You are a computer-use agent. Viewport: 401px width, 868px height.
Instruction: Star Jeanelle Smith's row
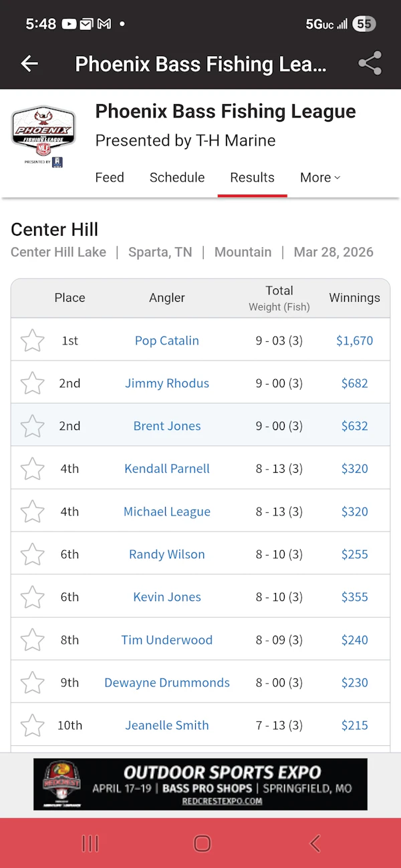click(32, 725)
